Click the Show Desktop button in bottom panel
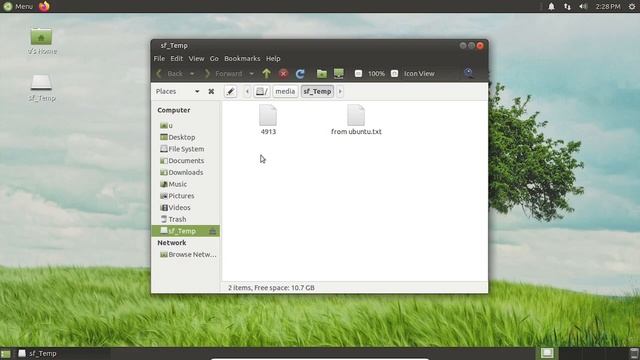This screenshot has width=640, height=360. pos(5,353)
